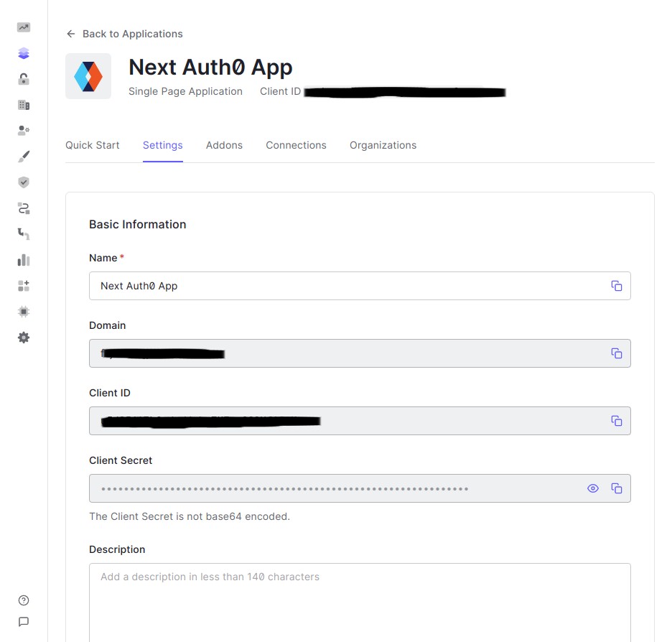Copy the Domain field value
Image resolution: width=672 pixels, height=642 pixels.
pyautogui.click(x=616, y=353)
